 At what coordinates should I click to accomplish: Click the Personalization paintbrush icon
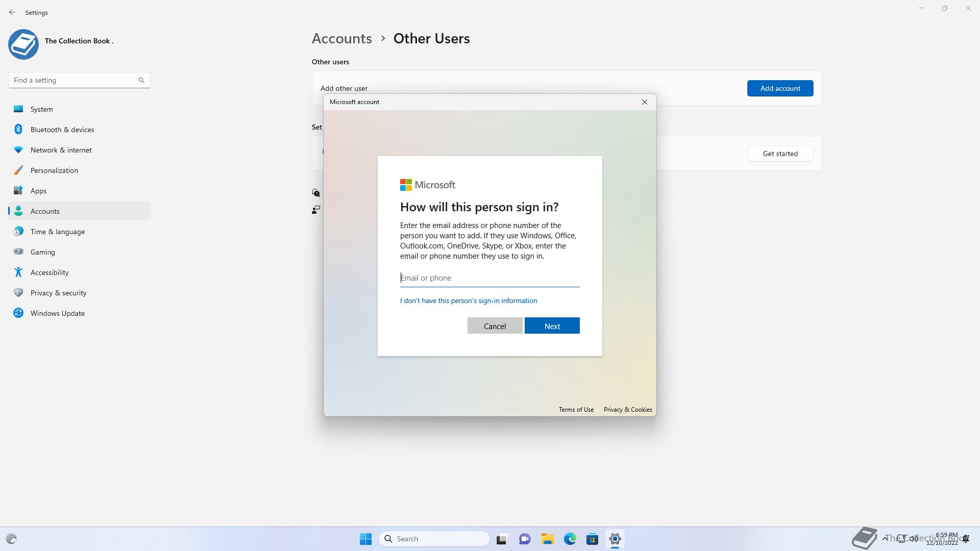[x=18, y=170]
